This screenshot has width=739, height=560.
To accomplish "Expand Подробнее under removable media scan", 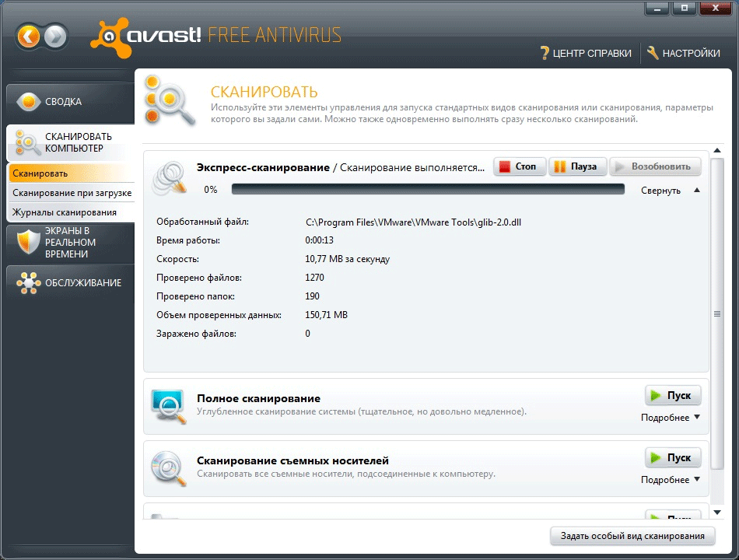I will tap(670, 480).
